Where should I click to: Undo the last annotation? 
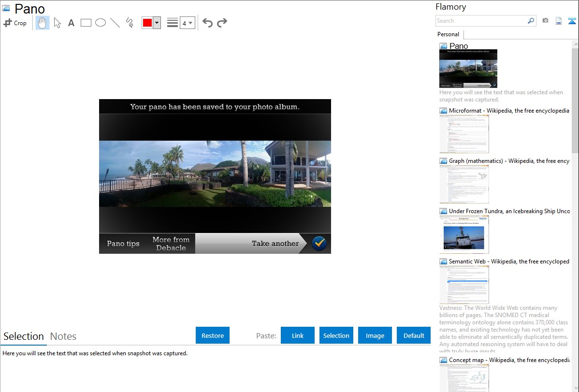tap(207, 23)
